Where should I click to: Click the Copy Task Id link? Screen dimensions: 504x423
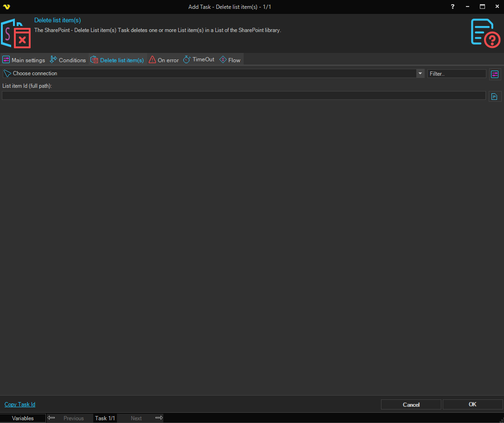20,404
